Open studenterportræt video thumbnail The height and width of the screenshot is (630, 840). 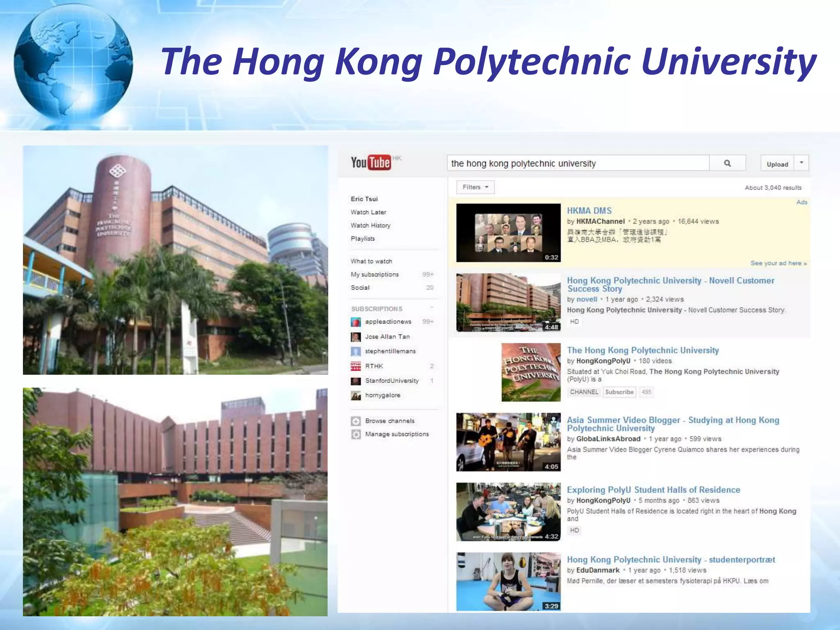508,581
